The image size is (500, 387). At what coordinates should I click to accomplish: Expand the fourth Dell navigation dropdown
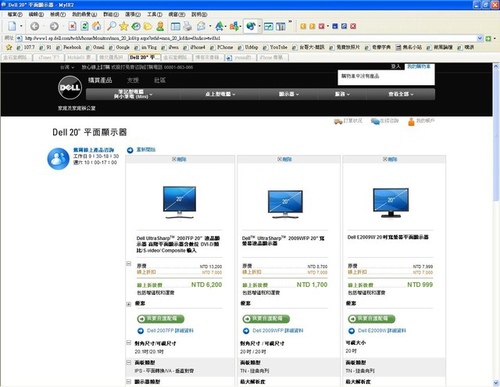coord(342,94)
